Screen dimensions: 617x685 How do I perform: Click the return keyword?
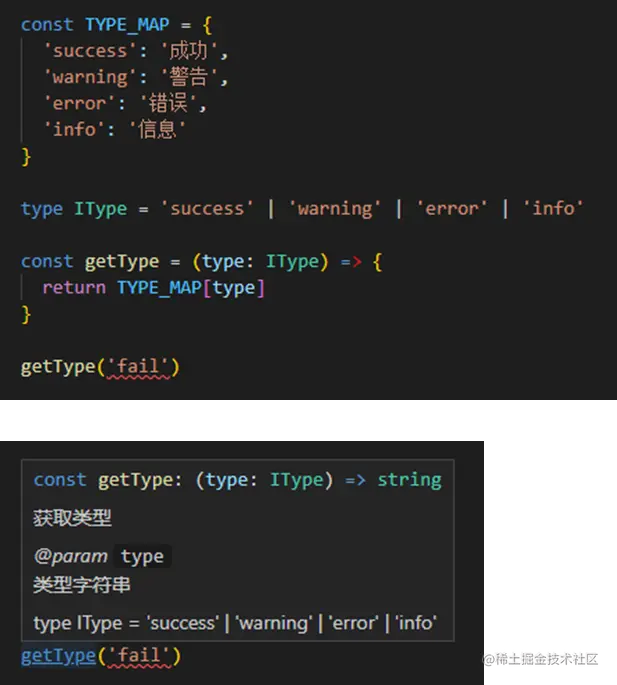(74, 288)
